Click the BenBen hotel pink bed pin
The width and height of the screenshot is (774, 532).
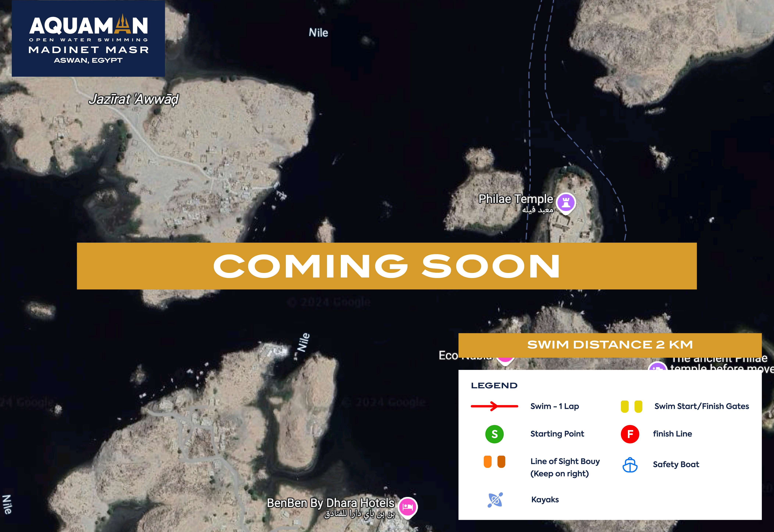407,507
